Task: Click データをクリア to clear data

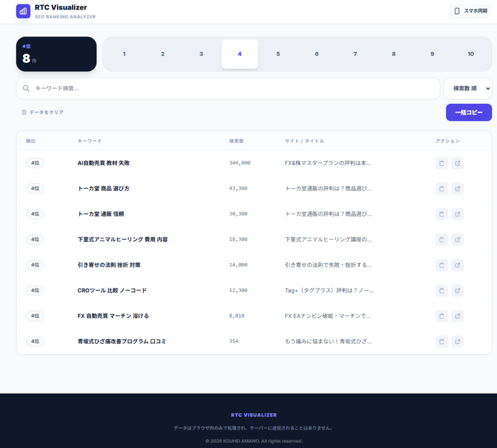Action: point(43,112)
